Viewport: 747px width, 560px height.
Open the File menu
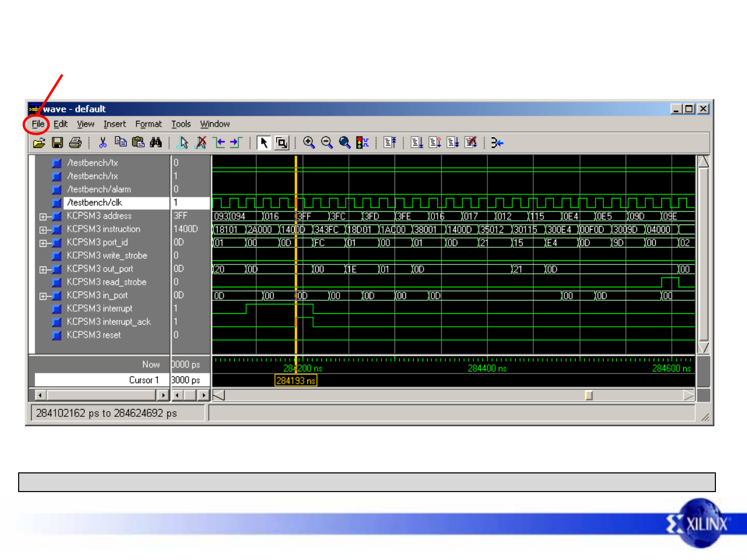(38, 124)
